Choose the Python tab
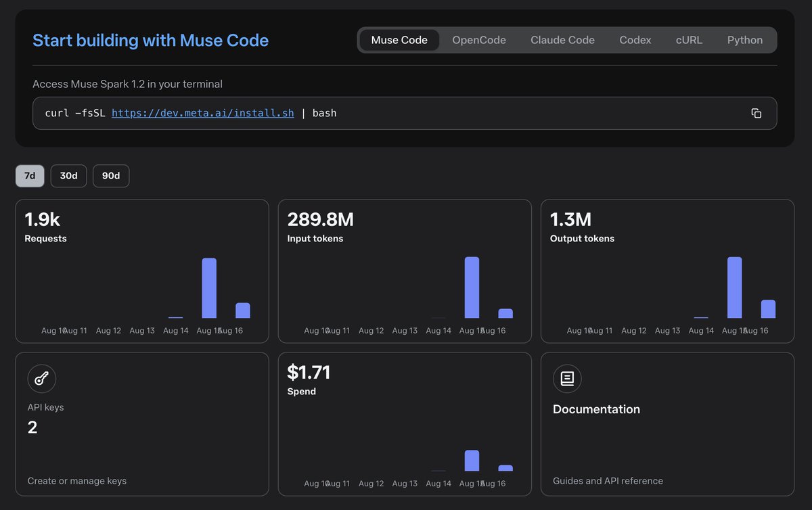Screen dimensions: 812x510 tap(745, 40)
